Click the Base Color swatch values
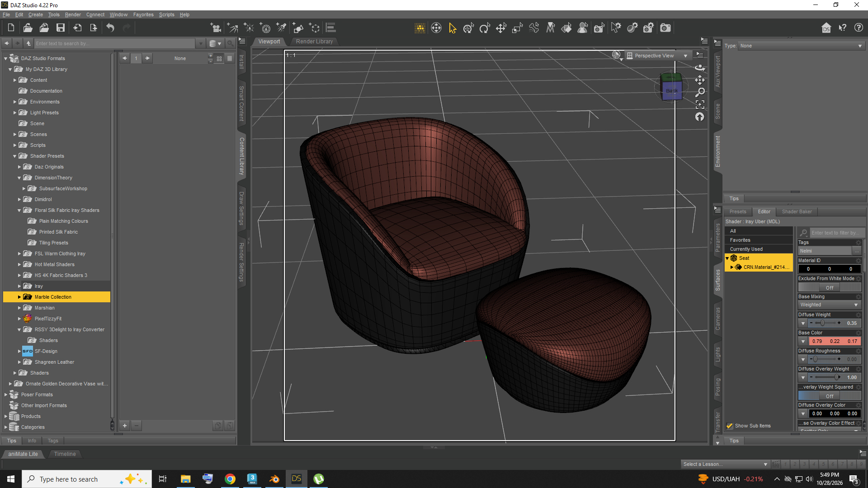Viewport: 868px width, 488px height. [x=835, y=341]
